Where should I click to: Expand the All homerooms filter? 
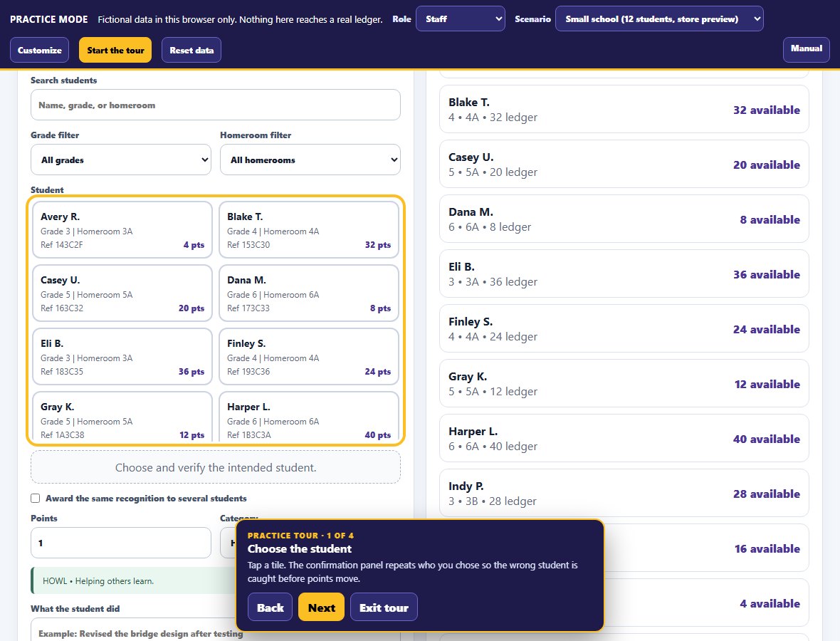[310, 160]
